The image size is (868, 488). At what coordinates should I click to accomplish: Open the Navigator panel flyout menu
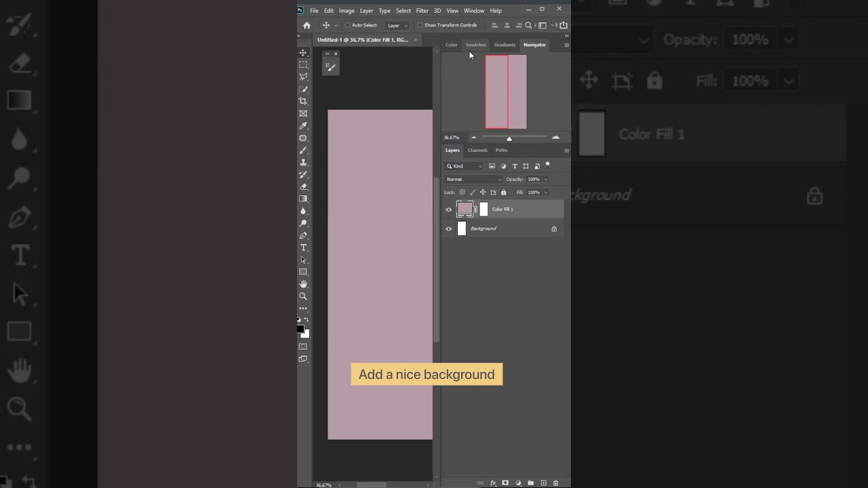pos(566,45)
